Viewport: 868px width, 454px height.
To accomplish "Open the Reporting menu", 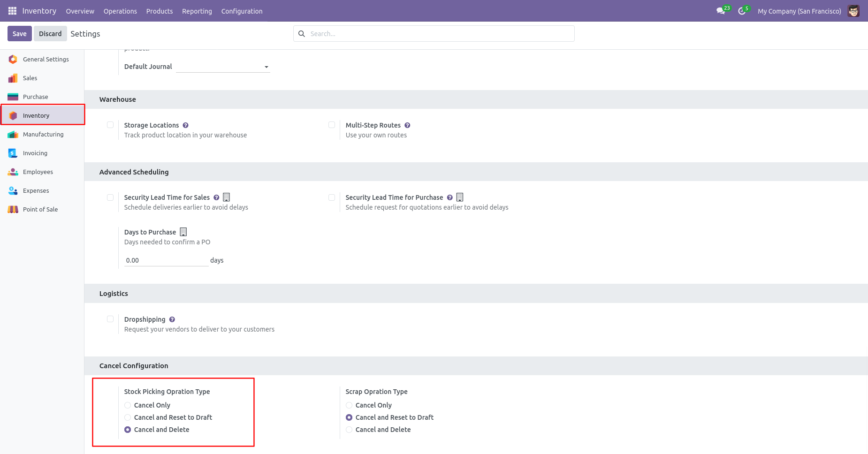I will pos(197,11).
